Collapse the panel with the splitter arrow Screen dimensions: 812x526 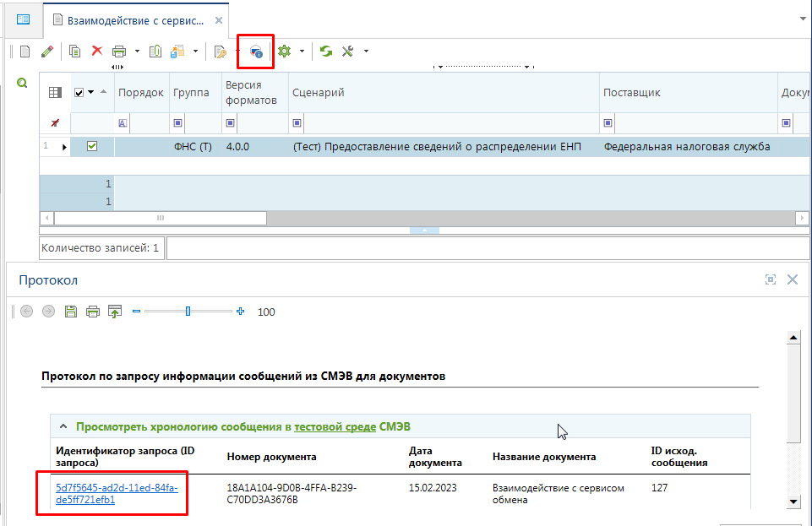coord(424,230)
